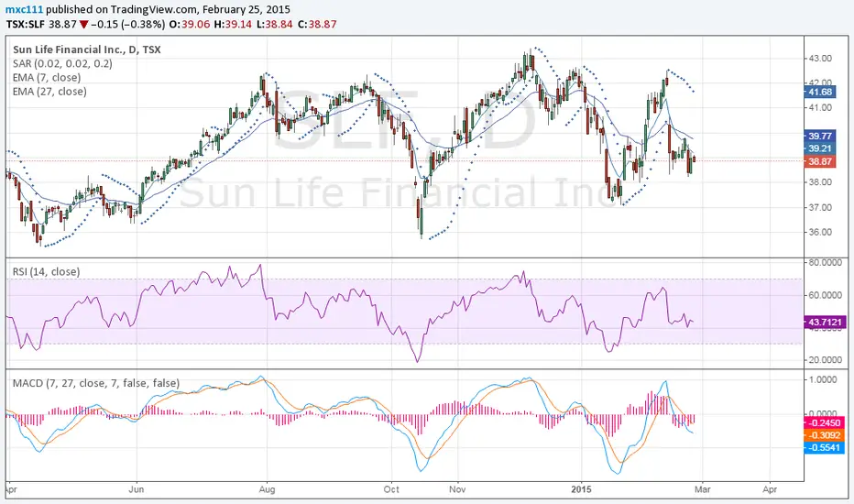Screen dimensions: 854x504
Task: Click the Jun label on time axis
Action: tap(137, 489)
